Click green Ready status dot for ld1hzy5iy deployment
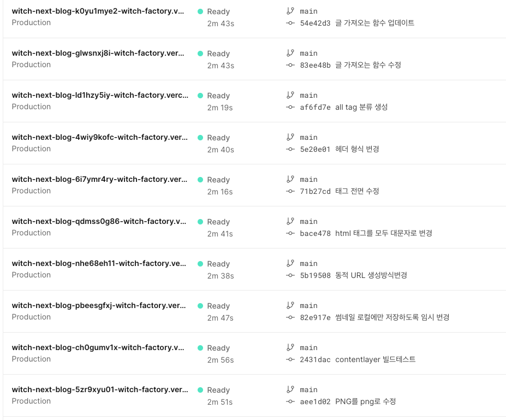Screen dimensions: 506x420 pos(200,96)
